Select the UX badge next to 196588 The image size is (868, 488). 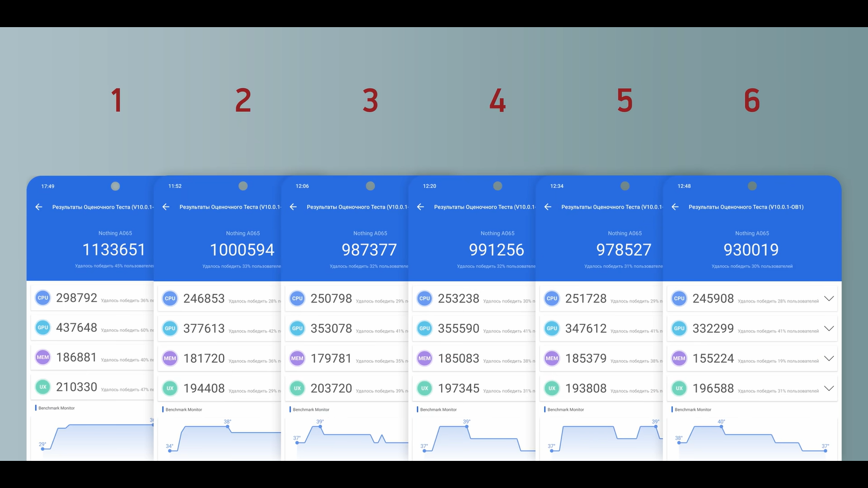tap(679, 388)
